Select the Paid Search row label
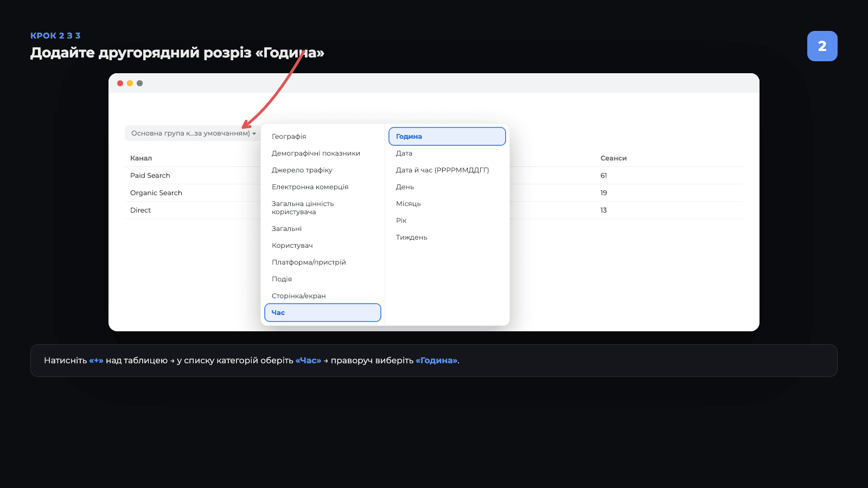The image size is (868, 488). pos(150,176)
